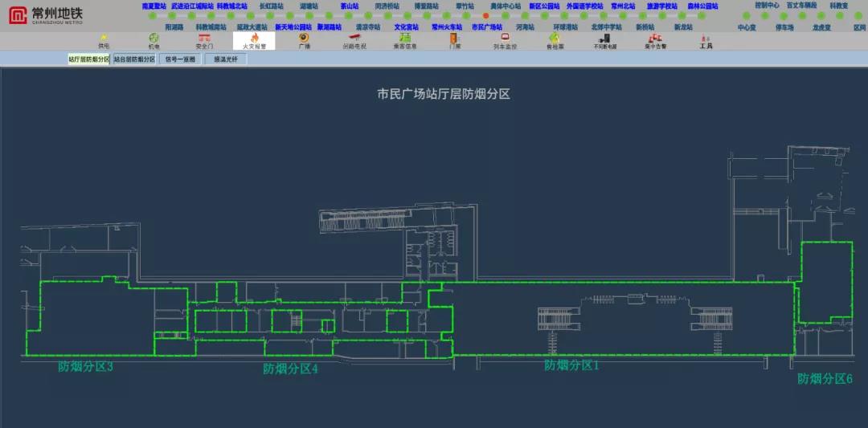Go to station 北郊中学站

click(606, 26)
